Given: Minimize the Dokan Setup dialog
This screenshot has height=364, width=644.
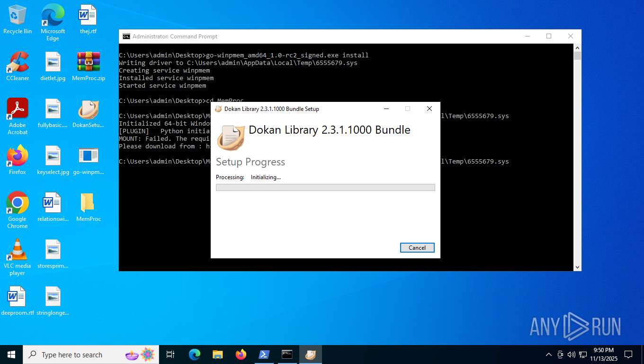Looking at the screenshot, I should [386, 109].
